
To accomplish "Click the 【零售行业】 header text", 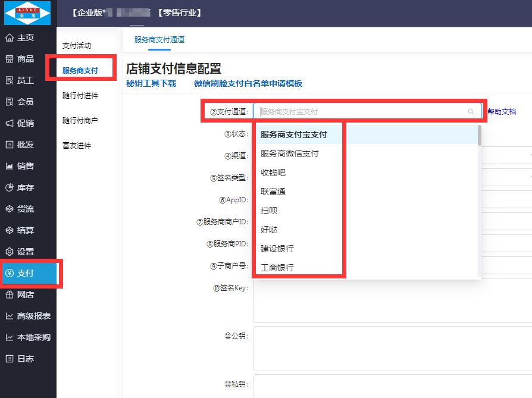I will coord(180,13).
